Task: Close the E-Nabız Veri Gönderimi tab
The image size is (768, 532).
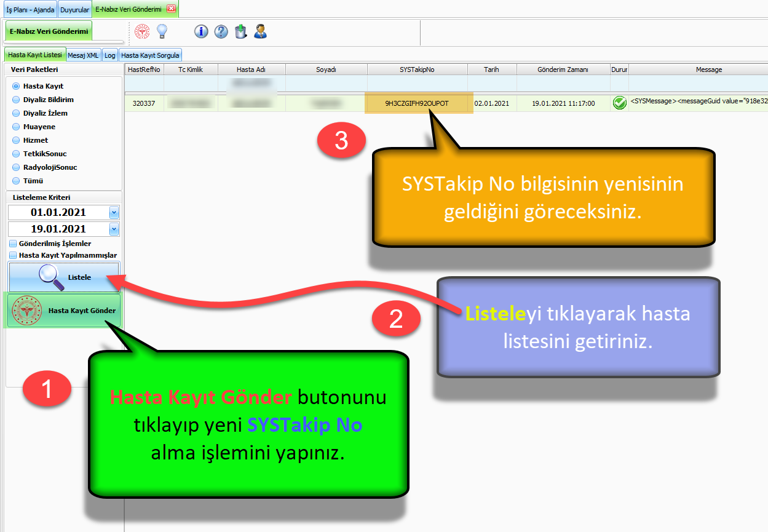Action: point(171,9)
